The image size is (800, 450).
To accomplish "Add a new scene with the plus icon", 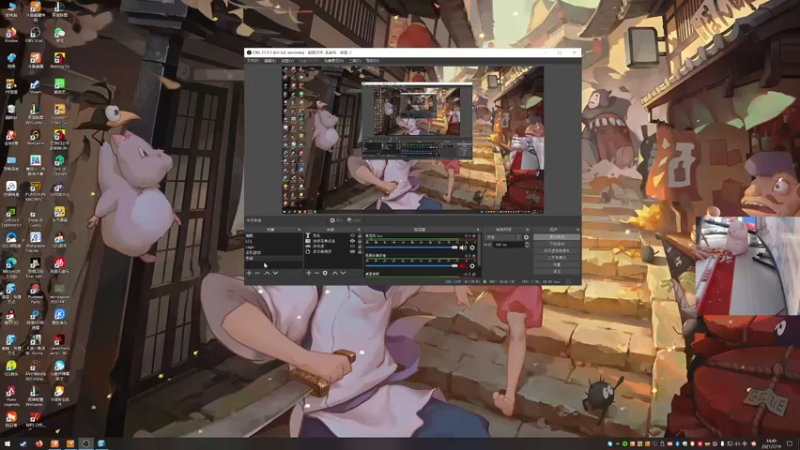I will point(249,273).
